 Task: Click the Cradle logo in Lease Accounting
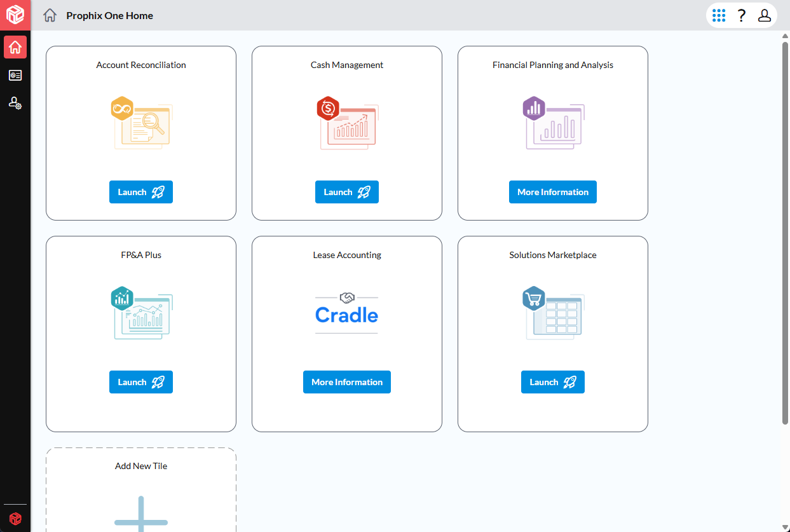[347, 313]
